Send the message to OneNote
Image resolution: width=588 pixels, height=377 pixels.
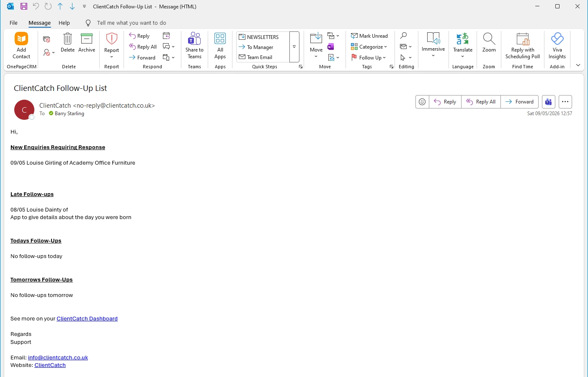pos(331,47)
